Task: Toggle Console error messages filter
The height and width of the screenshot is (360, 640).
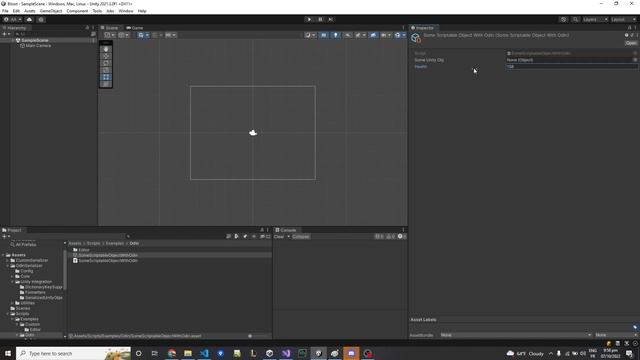Action: (x=401, y=237)
